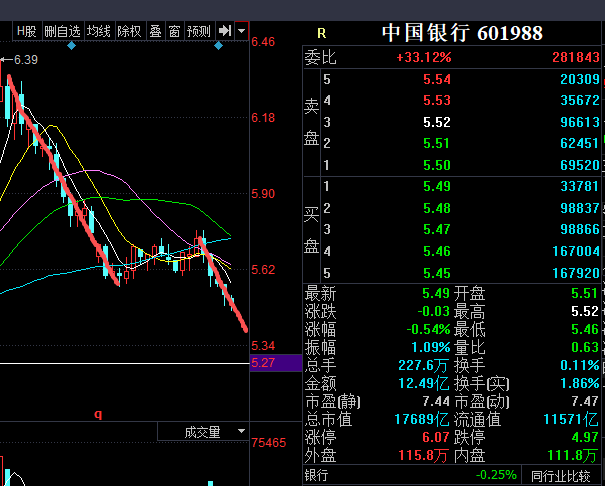605x486 pixels.
Task: Click sell 5 volume 20309
Action: [580, 79]
